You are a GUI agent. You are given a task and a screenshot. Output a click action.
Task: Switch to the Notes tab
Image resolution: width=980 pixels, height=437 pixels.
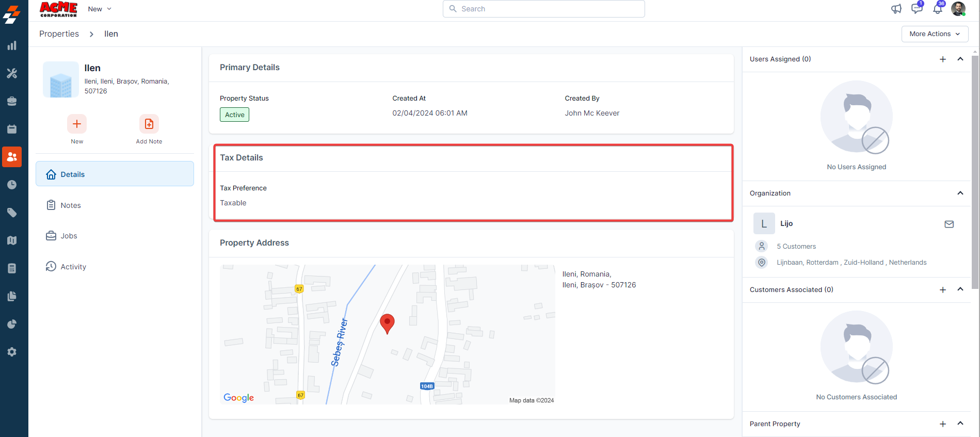click(71, 205)
